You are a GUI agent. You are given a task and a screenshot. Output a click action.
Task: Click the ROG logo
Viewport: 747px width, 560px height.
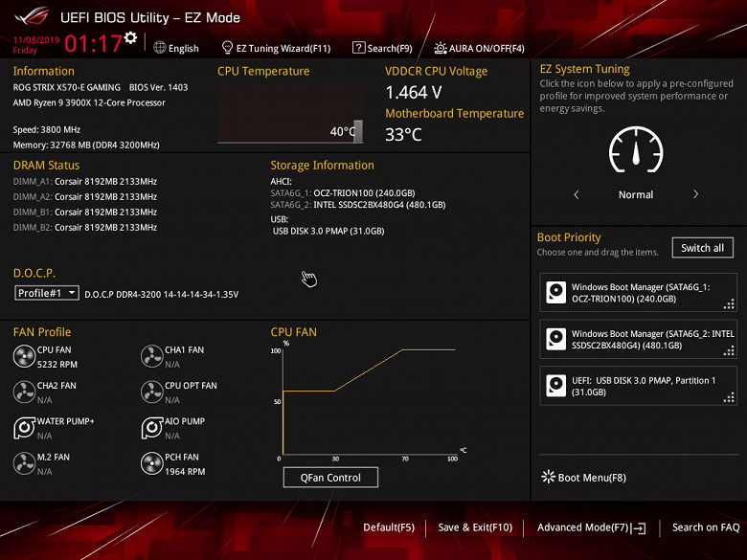click(x=32, y=16)
